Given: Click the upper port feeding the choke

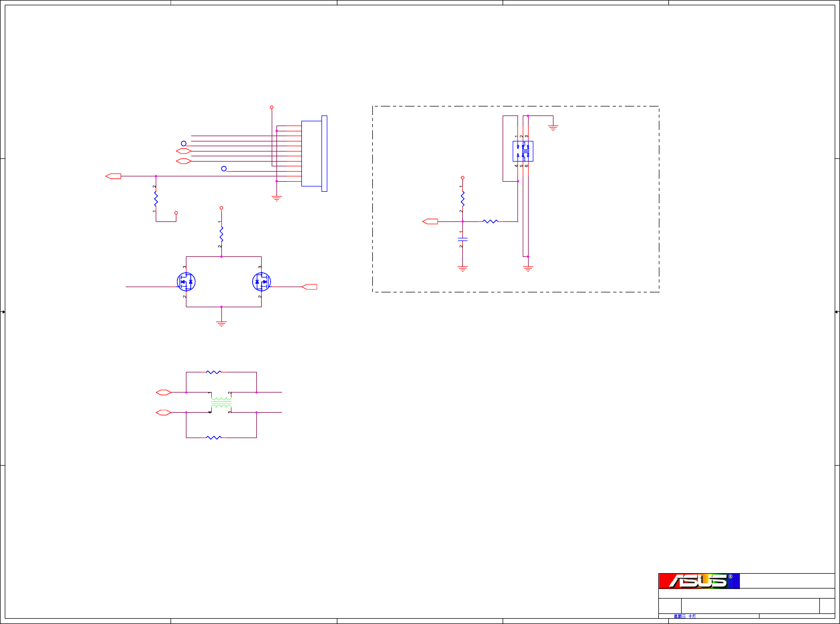Looking at the screenshot, I should point(164,393).
